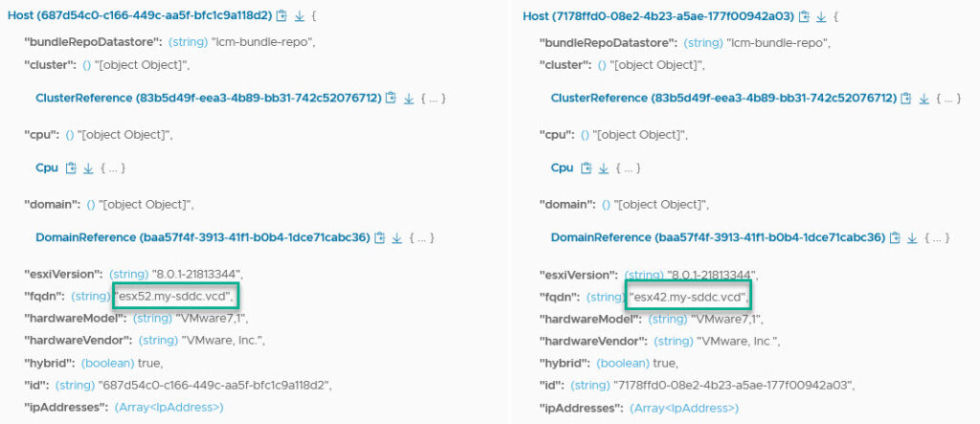Download the Host 687d54c0 object
This screenshot has width=980, height=424.
tap(299, 16)
